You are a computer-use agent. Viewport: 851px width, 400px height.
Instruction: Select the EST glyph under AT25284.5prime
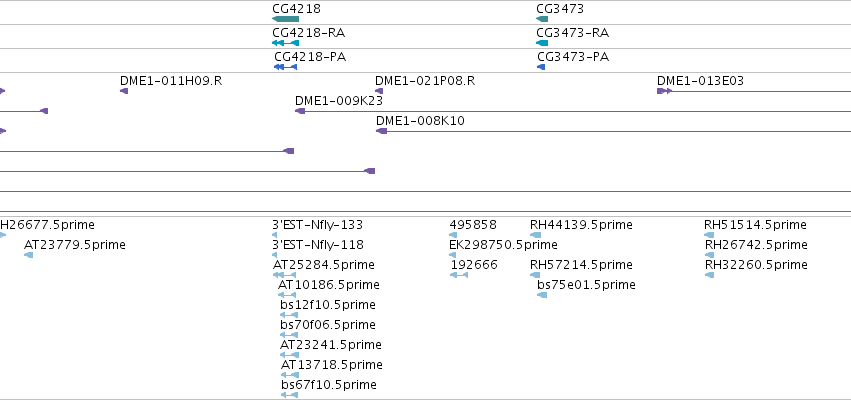(x=284, y=275)
